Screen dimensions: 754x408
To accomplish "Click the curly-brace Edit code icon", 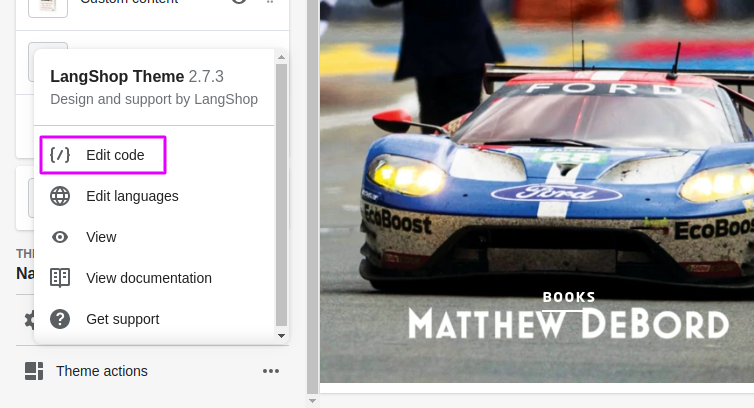I will (x=60, y=155).
